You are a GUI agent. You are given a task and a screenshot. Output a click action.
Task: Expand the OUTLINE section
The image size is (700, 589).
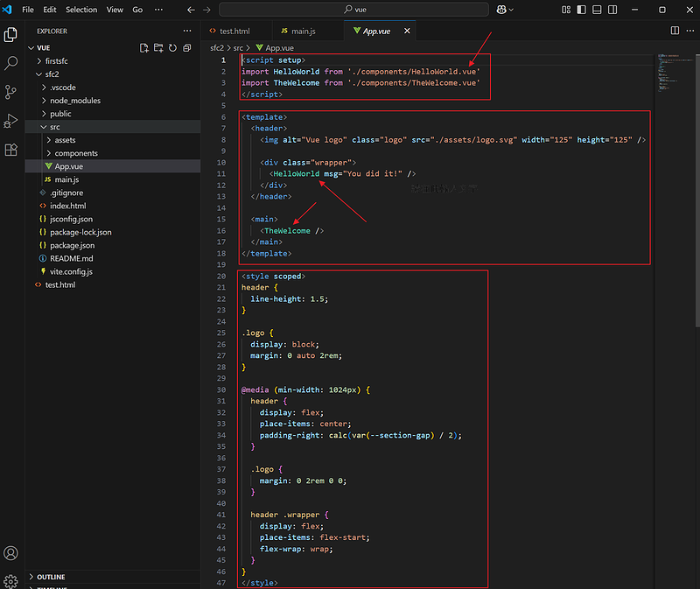pyautogui.click(x=51, y=577)
